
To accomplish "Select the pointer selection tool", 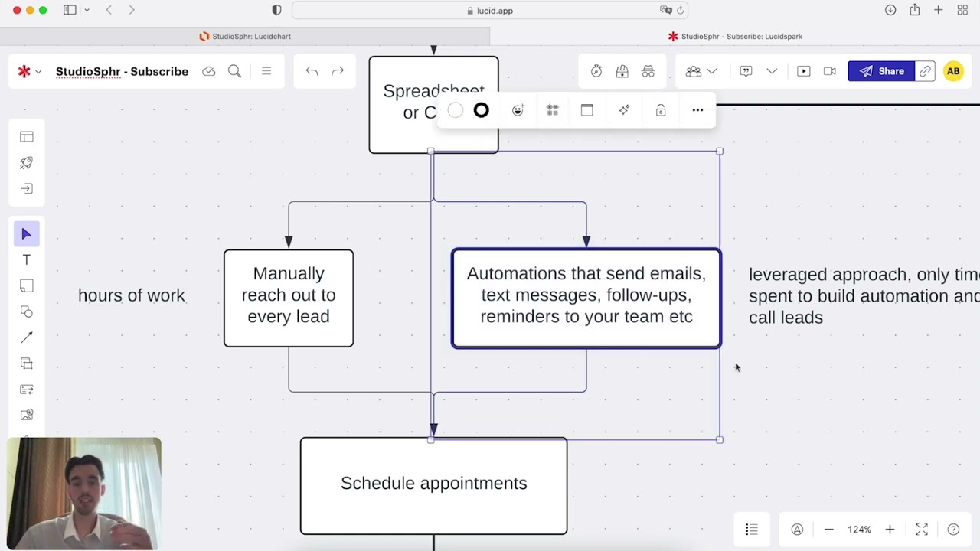I will (27, 234).
